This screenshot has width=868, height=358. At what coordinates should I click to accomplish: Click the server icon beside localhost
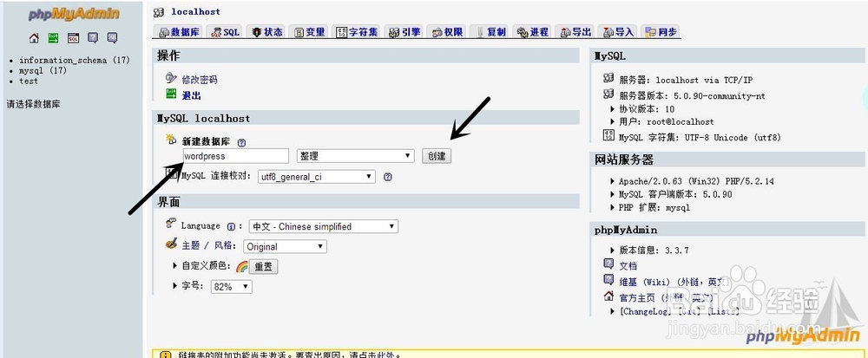(158, 11)
